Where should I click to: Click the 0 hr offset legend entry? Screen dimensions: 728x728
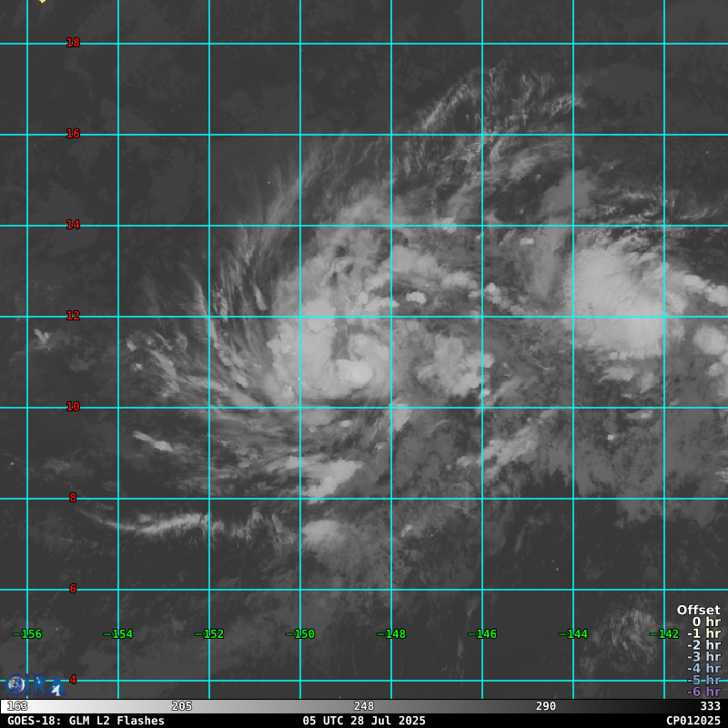(705, 622)
